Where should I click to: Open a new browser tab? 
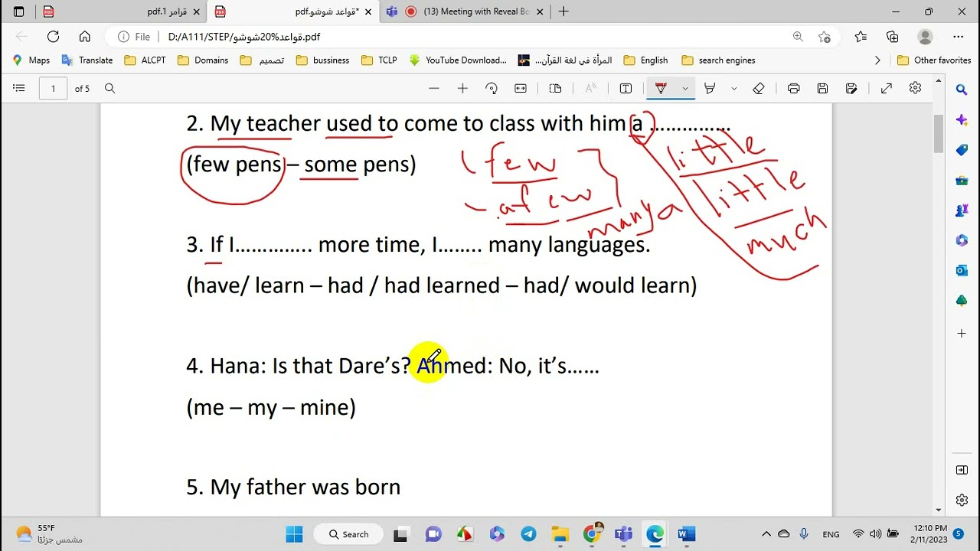pos(564,11)
